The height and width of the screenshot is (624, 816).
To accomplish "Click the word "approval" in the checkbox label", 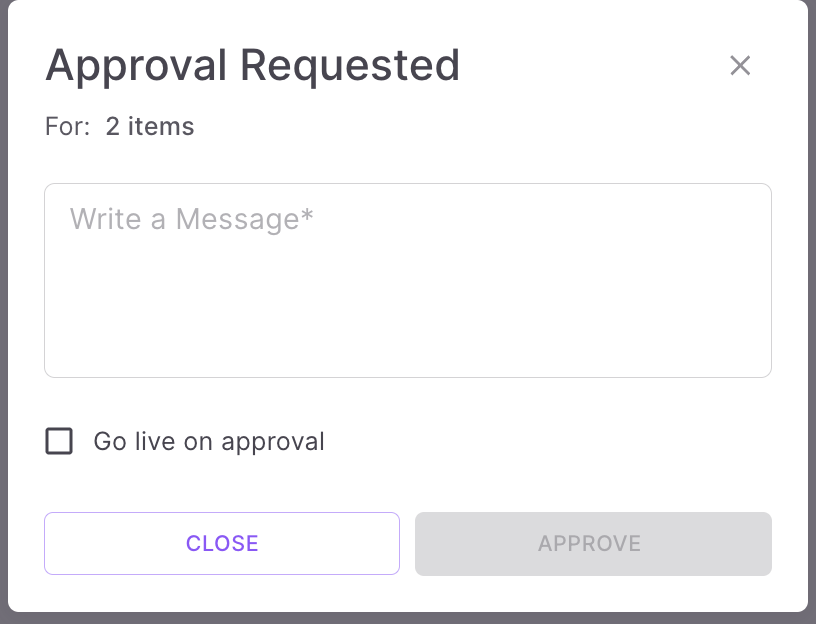I will [273, 441].
